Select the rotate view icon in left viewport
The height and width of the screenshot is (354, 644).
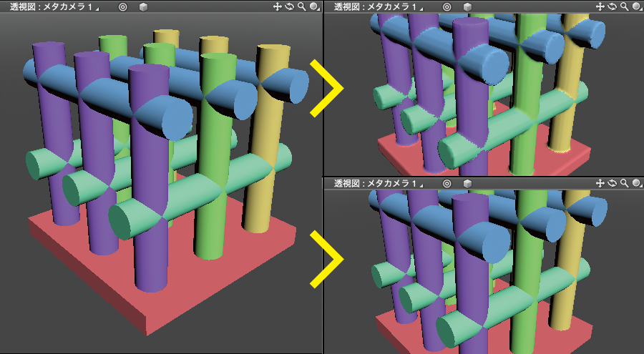pyautogui.click(x=290, y=6)
